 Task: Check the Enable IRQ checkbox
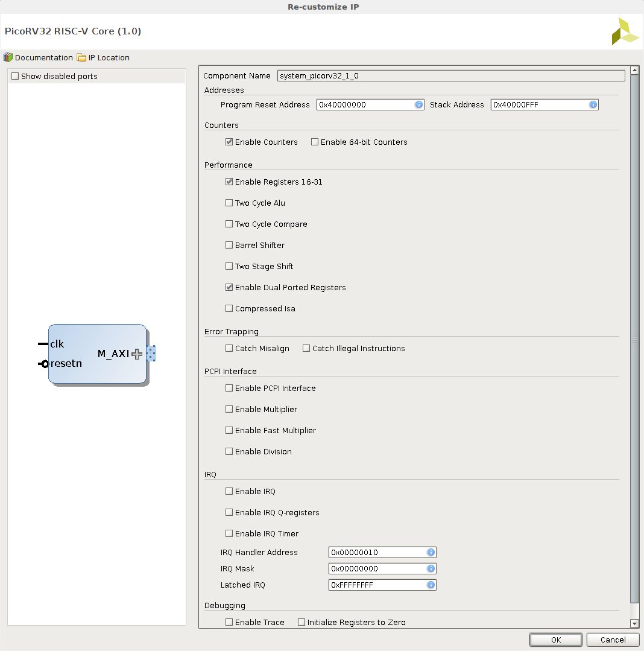click(229, 491)
